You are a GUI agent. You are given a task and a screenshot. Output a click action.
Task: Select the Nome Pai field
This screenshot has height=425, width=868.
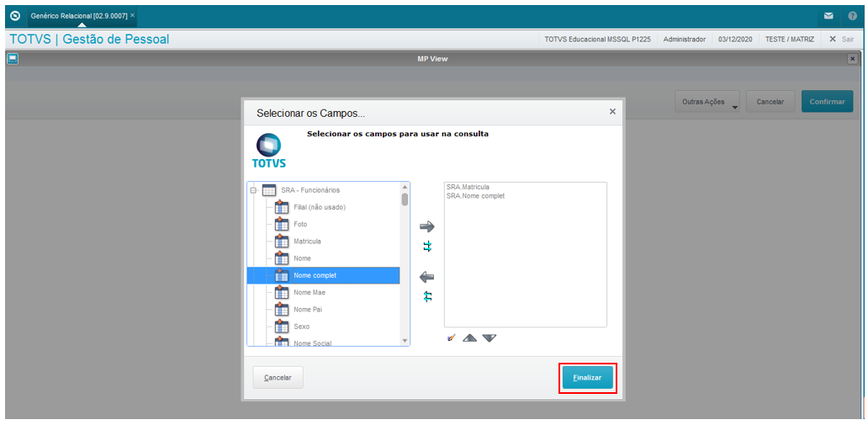point(308,309)
